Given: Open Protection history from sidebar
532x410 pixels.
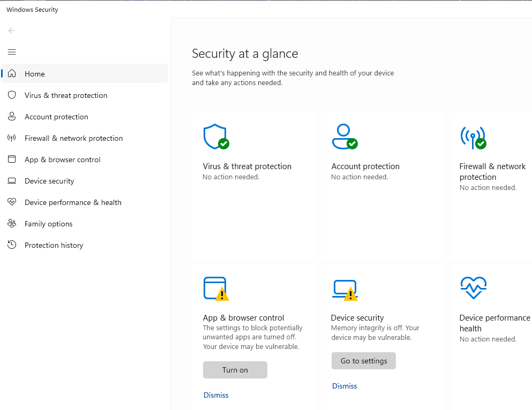Looking at the screenshot, I should point(85,245).
